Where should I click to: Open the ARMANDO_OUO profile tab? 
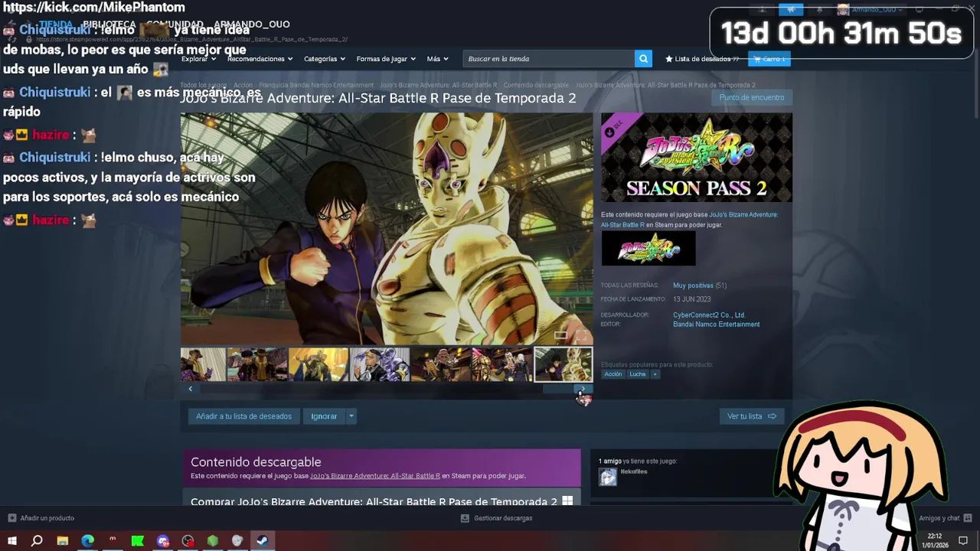pyautogui.click(x=252, y=24)
